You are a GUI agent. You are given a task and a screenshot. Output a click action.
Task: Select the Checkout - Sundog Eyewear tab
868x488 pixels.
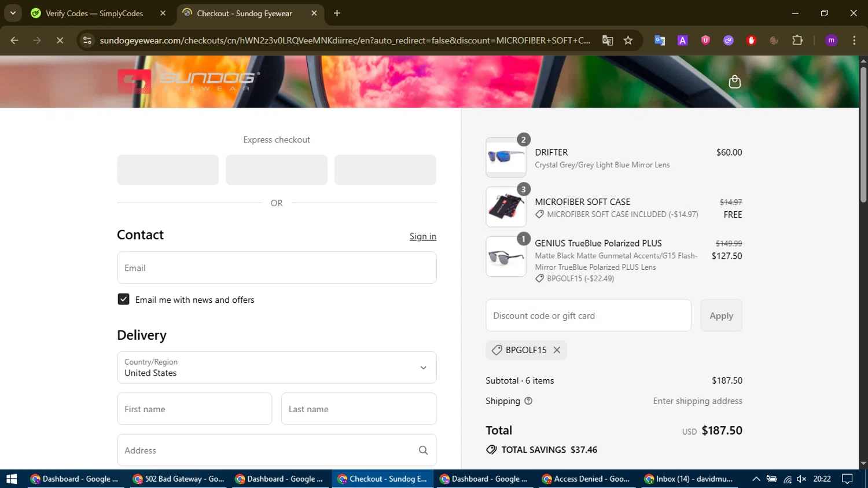coord(250,13)
